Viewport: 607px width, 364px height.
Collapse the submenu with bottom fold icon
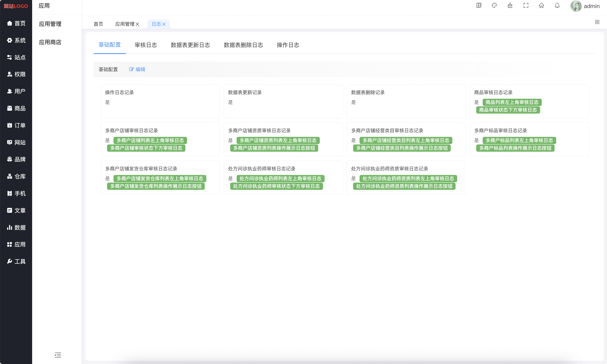[58, 355]
